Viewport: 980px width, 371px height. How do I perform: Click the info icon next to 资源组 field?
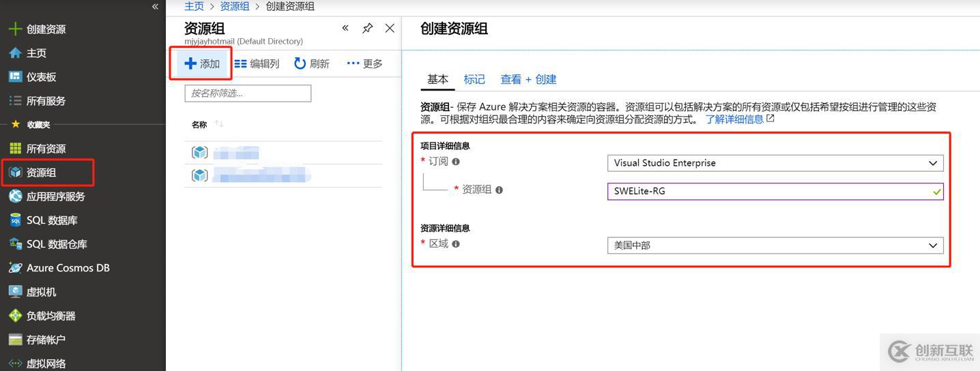pos(499,190)
